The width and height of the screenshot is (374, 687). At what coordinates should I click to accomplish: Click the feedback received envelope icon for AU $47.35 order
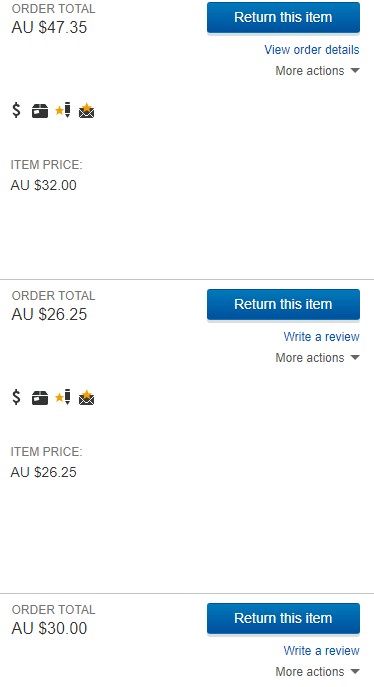click(86, 111)
